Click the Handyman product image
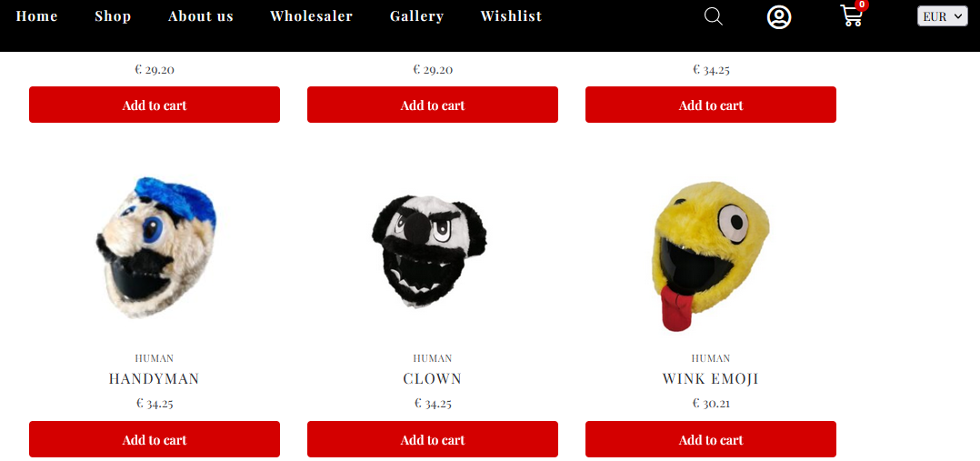The image size is (980, 461). click(x=155, y=247)
